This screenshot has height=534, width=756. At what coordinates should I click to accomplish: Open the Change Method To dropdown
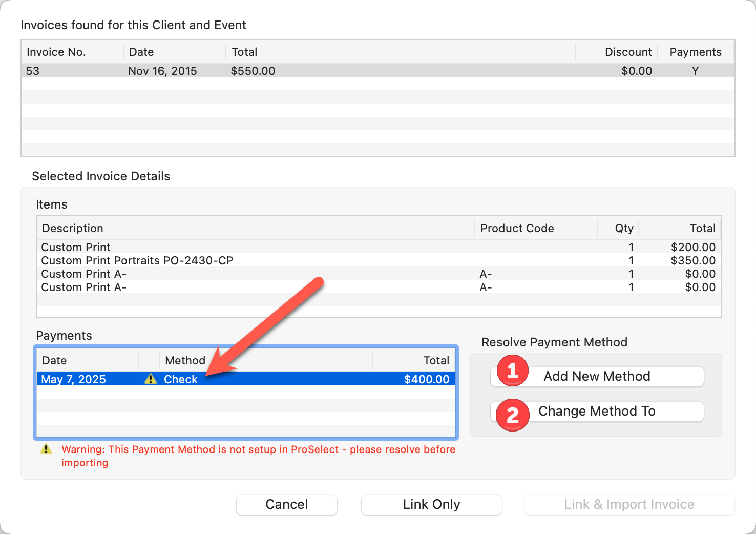pyautogui.click(x=597, y=412)
